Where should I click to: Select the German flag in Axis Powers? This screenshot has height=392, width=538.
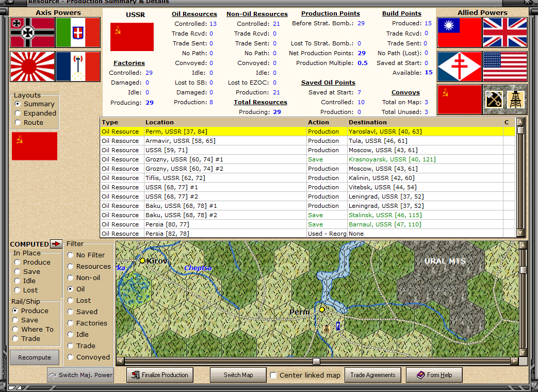[x=32, y=32]
